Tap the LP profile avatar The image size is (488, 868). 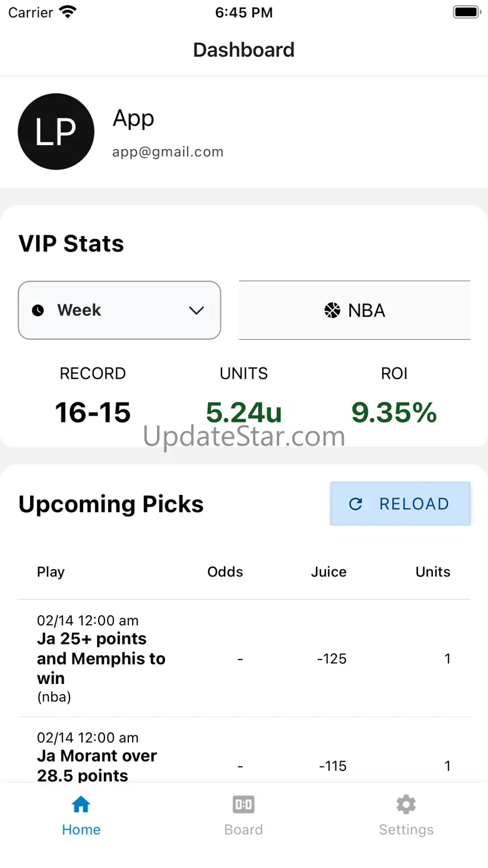56,131
